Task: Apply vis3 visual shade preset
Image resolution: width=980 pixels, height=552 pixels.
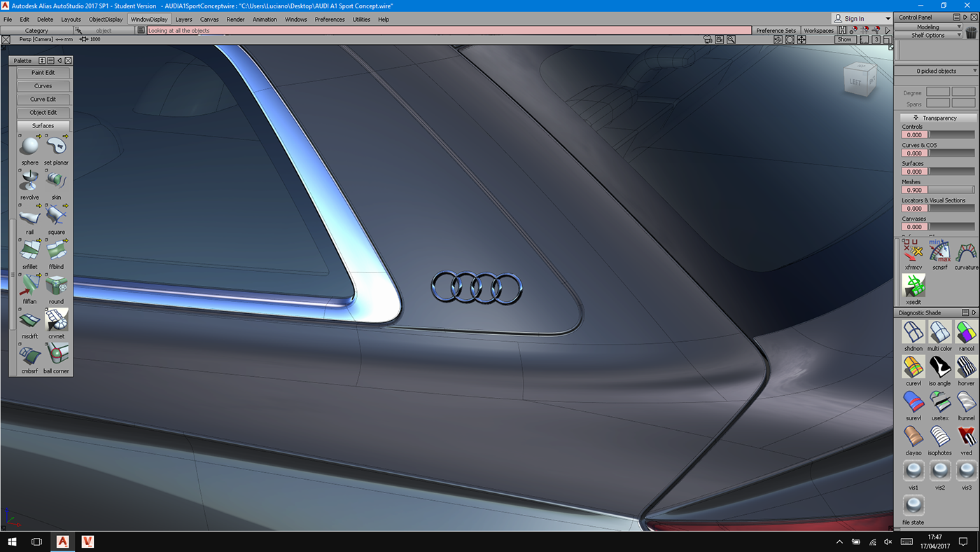Action: (x=966, y=471)
